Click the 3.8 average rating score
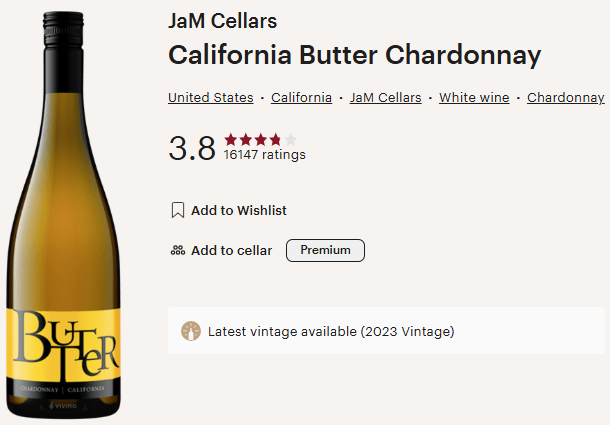This screenshot has width=610, height=425. tap(192, 148)
